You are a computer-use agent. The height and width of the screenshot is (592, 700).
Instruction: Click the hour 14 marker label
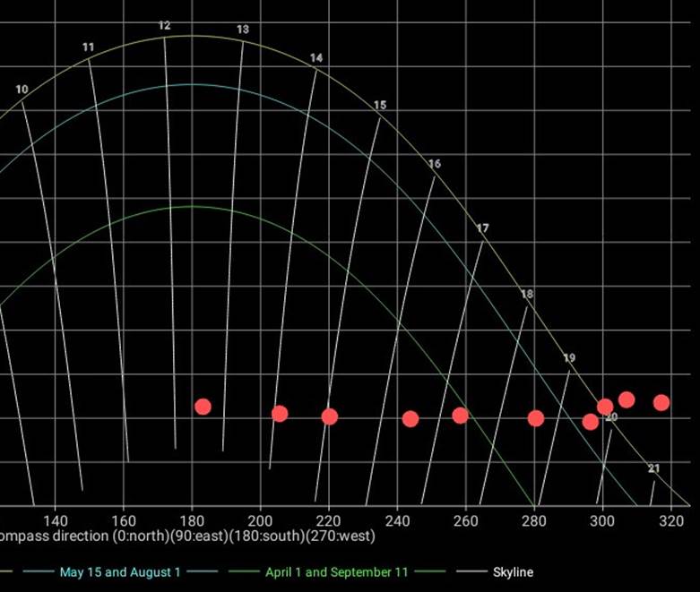click(316, 58)
